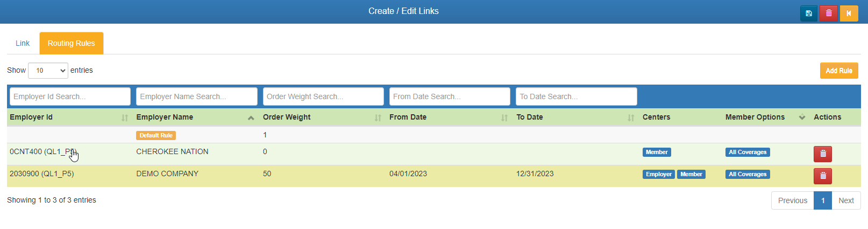
Task: Click the Centers column header
Action: coord(656,117)
